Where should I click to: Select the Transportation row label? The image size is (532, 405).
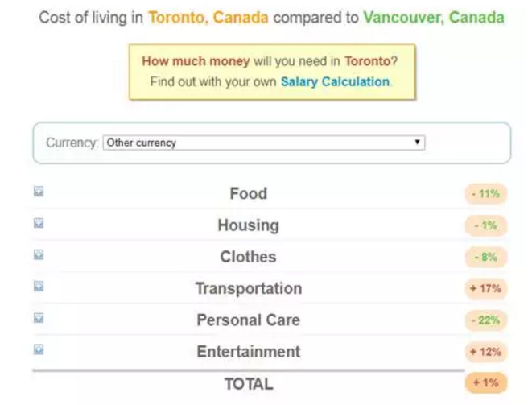(248, 288)
